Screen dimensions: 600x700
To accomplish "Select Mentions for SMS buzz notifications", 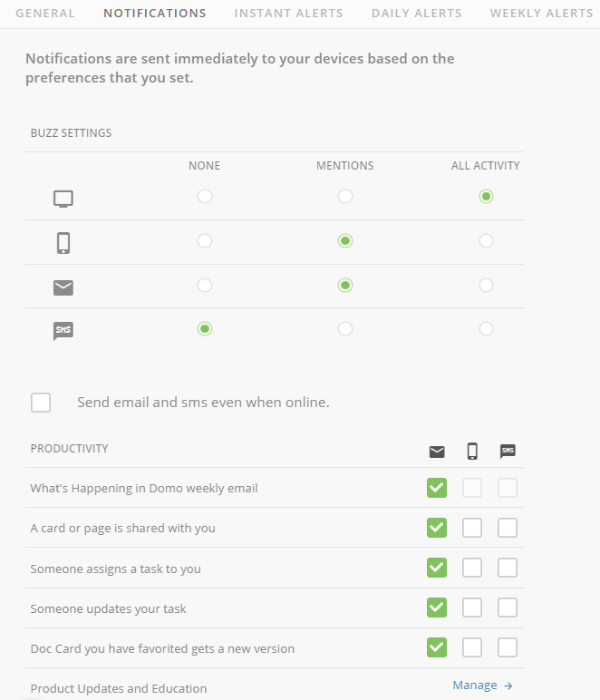I will (x=345, y=329).
